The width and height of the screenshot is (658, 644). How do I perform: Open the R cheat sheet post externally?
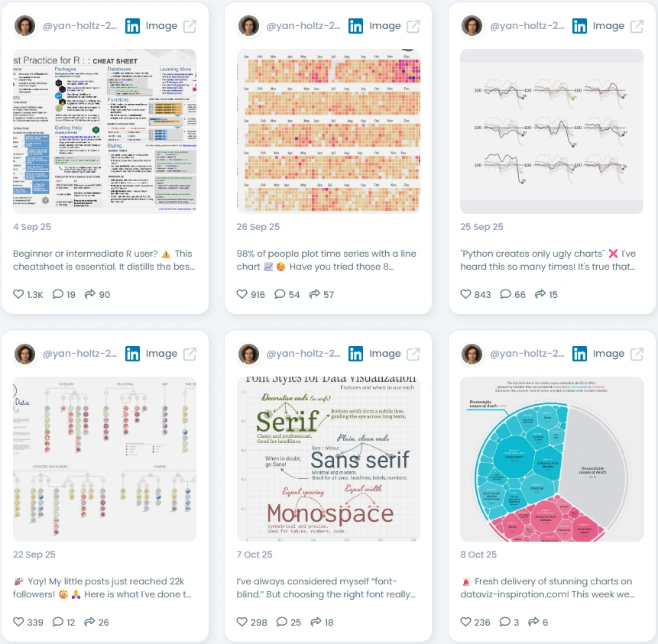pyautogui.click(x=190, y=26)
